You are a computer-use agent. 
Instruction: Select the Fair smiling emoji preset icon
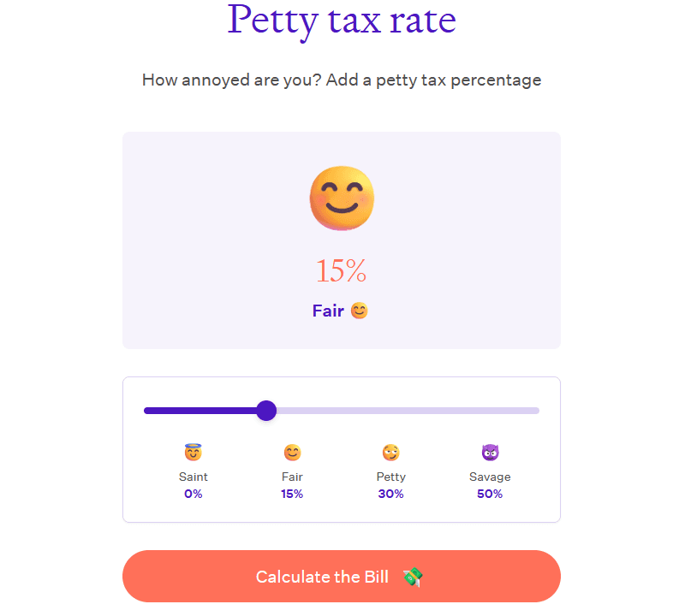pos(292,453)
